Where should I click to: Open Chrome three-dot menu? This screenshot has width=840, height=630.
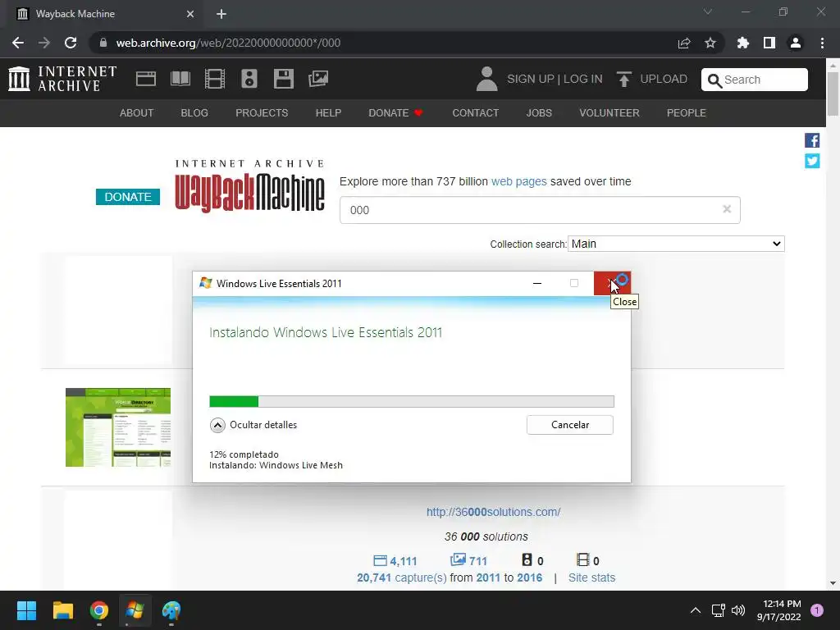[822, 43]
